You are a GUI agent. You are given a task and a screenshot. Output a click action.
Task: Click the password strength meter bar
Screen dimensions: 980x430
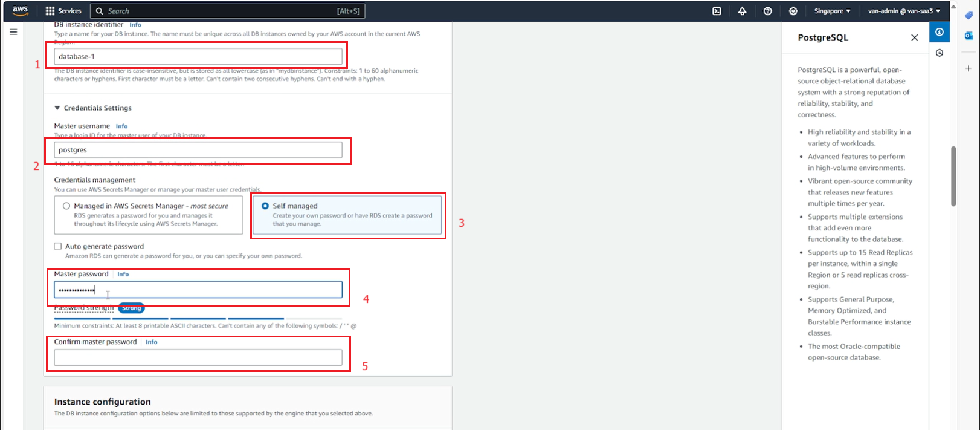click(x=198, y=318)
